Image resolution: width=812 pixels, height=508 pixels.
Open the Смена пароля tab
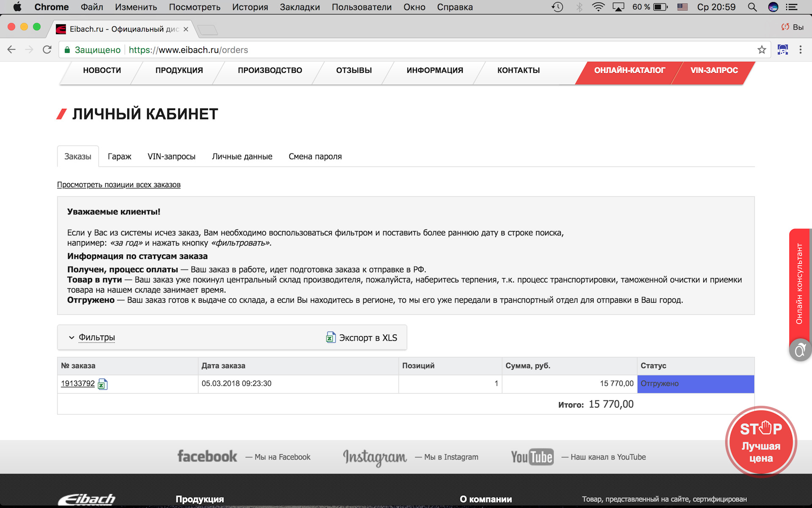[x=315, y=156]
